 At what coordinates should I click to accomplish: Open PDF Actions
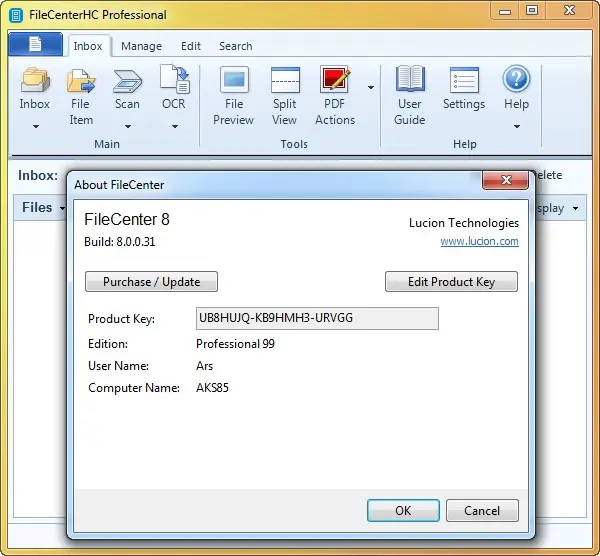click(335, 96)
